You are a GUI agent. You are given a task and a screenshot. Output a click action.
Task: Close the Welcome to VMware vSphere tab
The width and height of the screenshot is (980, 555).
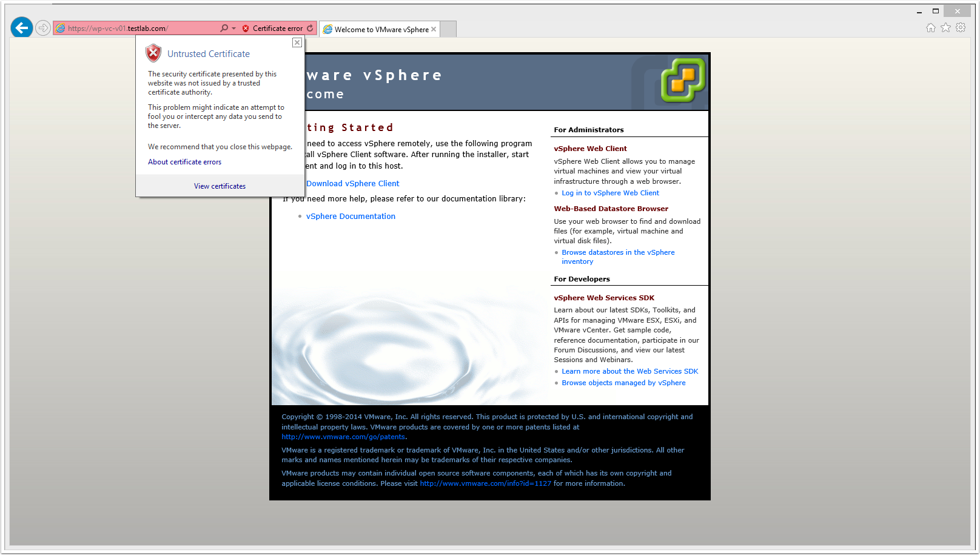[x=434, y=29]
